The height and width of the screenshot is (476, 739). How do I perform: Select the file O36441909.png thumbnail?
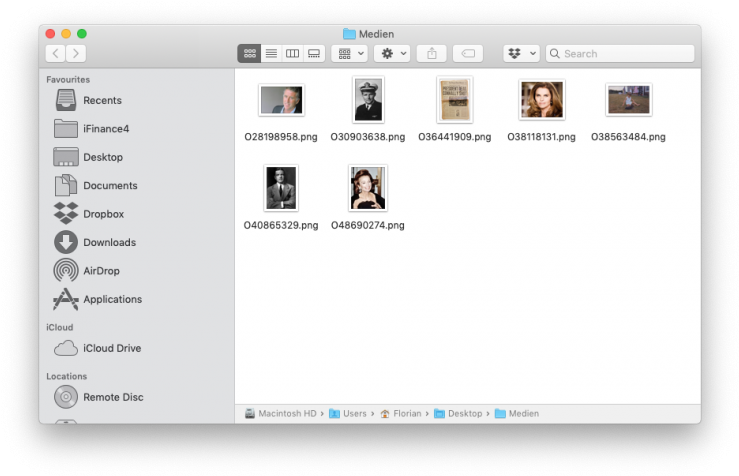[x=455, y=100]
